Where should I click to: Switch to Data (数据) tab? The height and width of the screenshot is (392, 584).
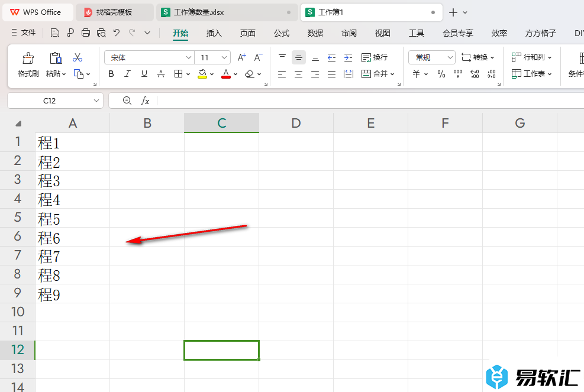coord(315,33)
